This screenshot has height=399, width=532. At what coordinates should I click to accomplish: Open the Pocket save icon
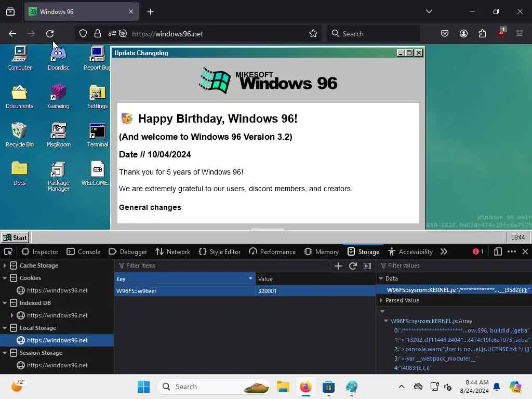445,34
